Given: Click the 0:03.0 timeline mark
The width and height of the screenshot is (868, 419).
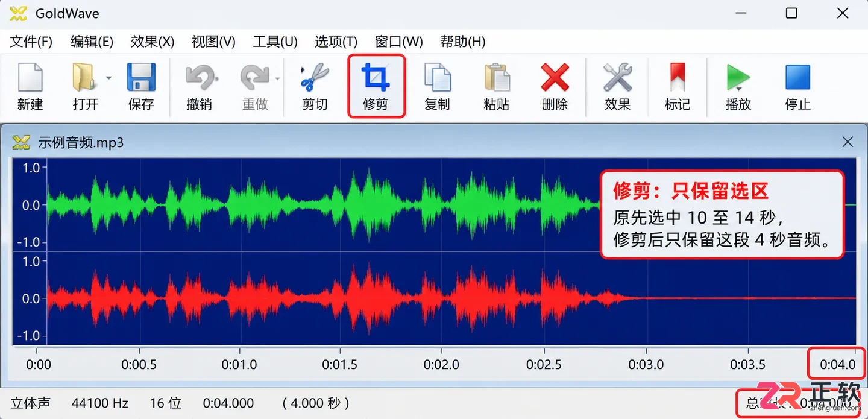Looking at the screenshot, I should tap(646, 364).
